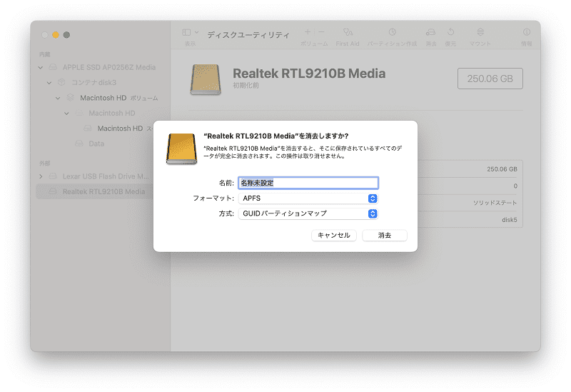Click the restore (復元) toolbar icon

point(451,32)
